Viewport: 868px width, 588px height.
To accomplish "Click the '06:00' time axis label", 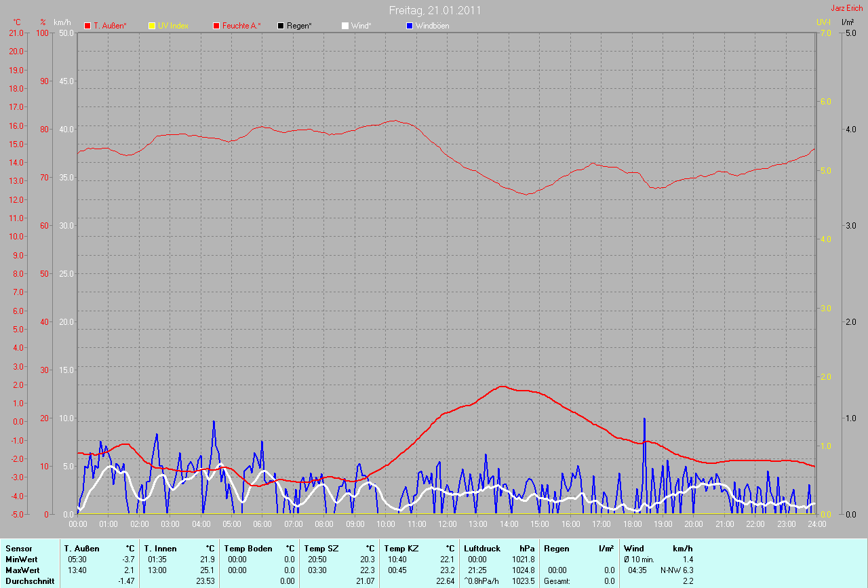I will (x=262, y=524).
